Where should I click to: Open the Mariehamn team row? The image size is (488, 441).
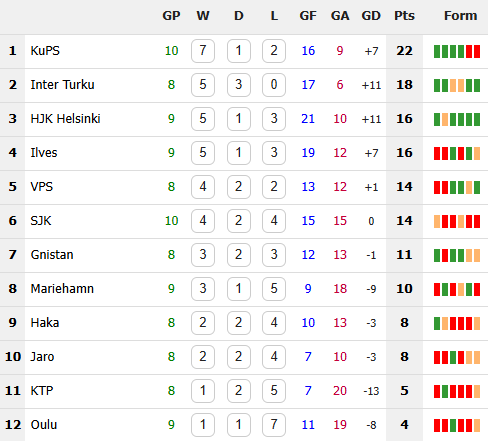pyautogui.click(x=244, y=289)
